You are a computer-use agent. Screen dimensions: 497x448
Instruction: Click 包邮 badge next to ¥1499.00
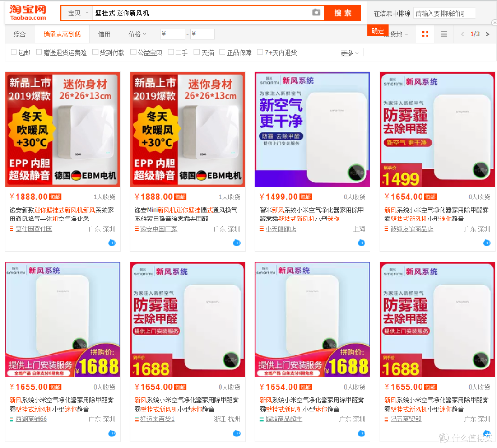tap(306, 197)
